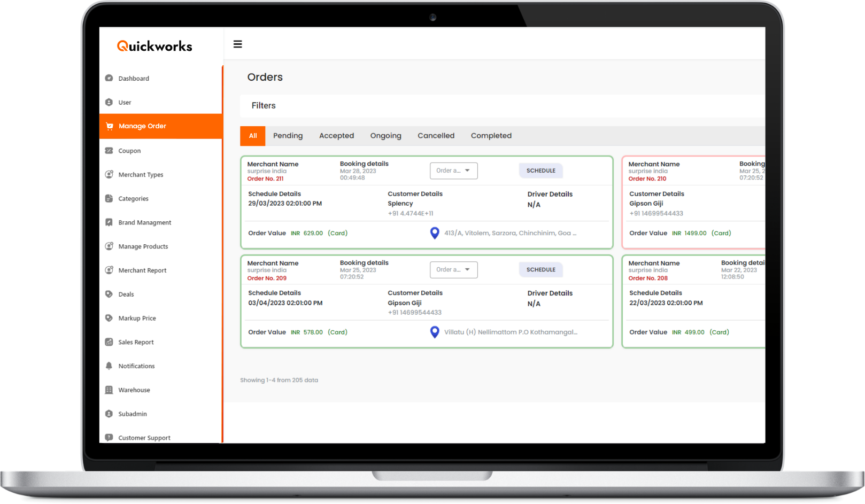Switch to the Completed tab
Viewport: 865px width, 504px height.
point(491,136)
